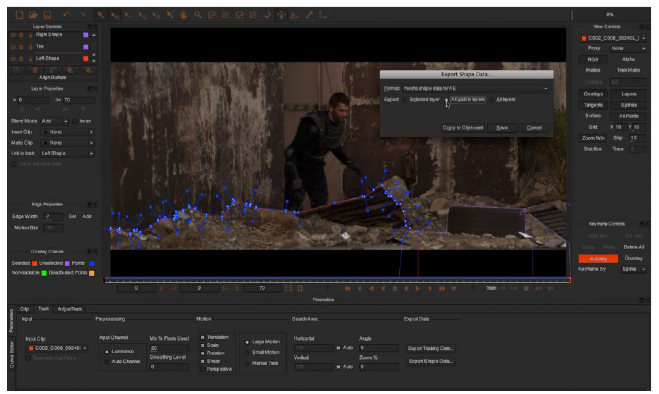Select the 'All visible layers' export option
Image resolution: width=659 pixels, height=394 pixels.
446,100
